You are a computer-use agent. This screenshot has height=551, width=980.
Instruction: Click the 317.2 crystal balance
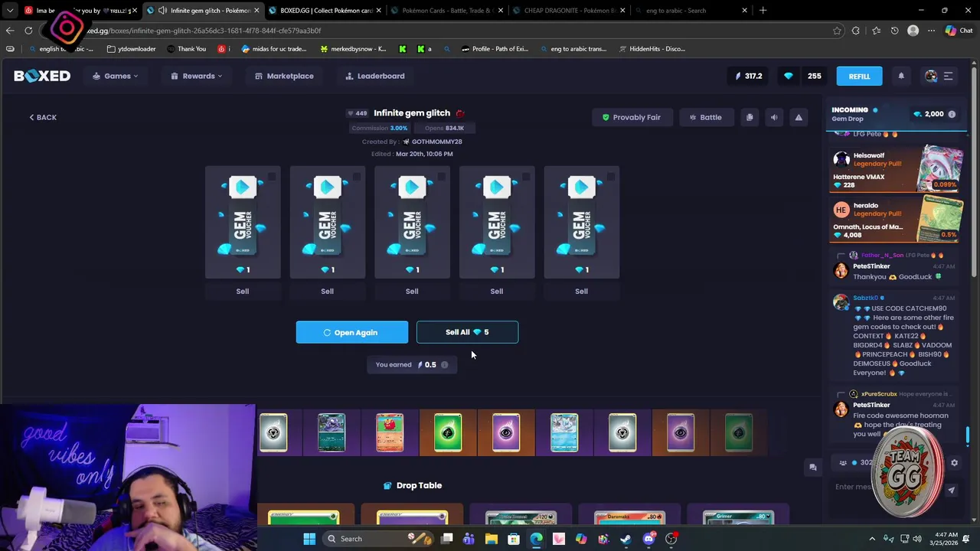point(748,76)
